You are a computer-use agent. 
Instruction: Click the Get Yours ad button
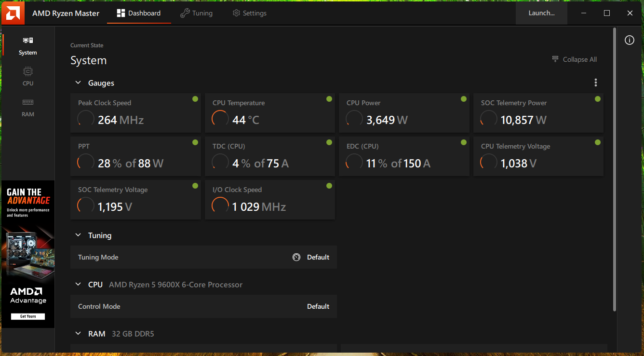click(28, 316)
